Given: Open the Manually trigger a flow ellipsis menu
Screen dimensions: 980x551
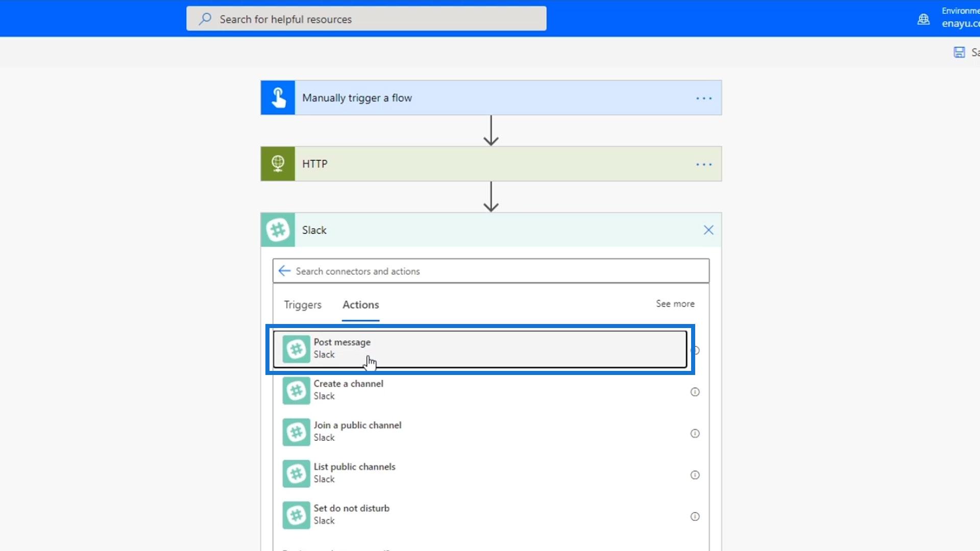Looking at the screenshot, I should coord(703,98).
